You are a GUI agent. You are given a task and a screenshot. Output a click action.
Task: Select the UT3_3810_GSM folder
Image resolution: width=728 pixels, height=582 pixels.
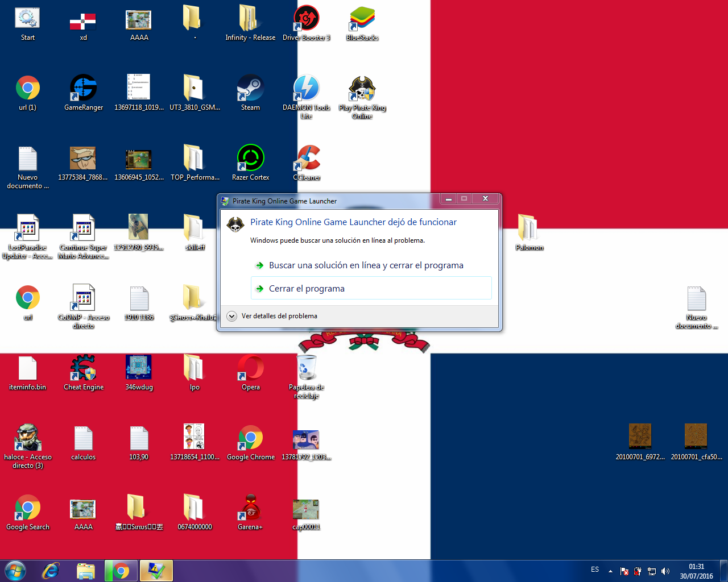pyautogui.click(x=195, y=93)
